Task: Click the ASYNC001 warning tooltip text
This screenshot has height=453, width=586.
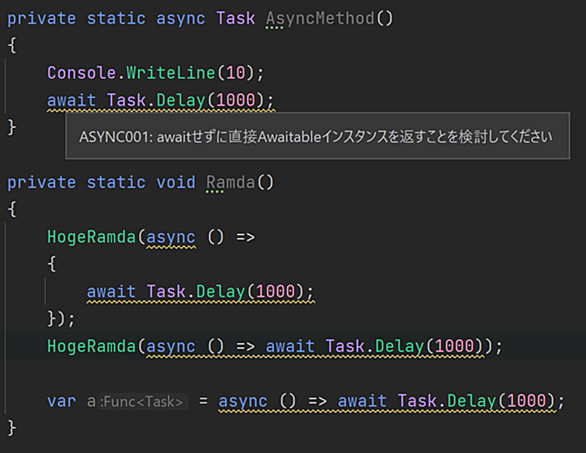Action: pyautogui.click(x=316, y=137)
